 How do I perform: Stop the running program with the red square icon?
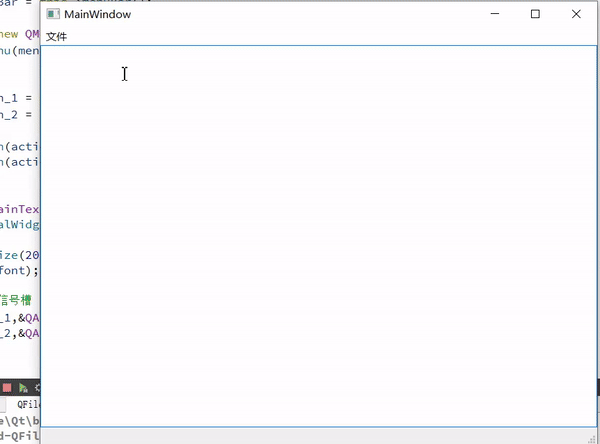tap(7, 388)
